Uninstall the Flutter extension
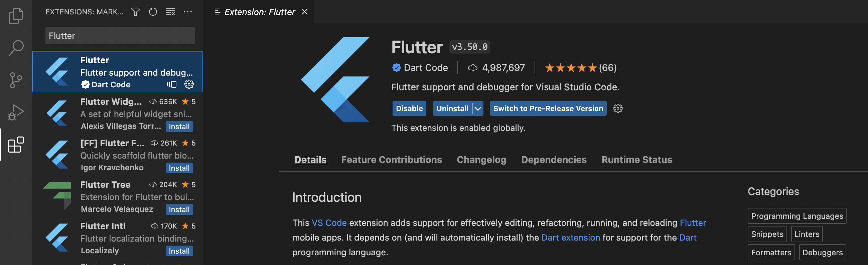The image size is (868, 265). click(452, 108)
